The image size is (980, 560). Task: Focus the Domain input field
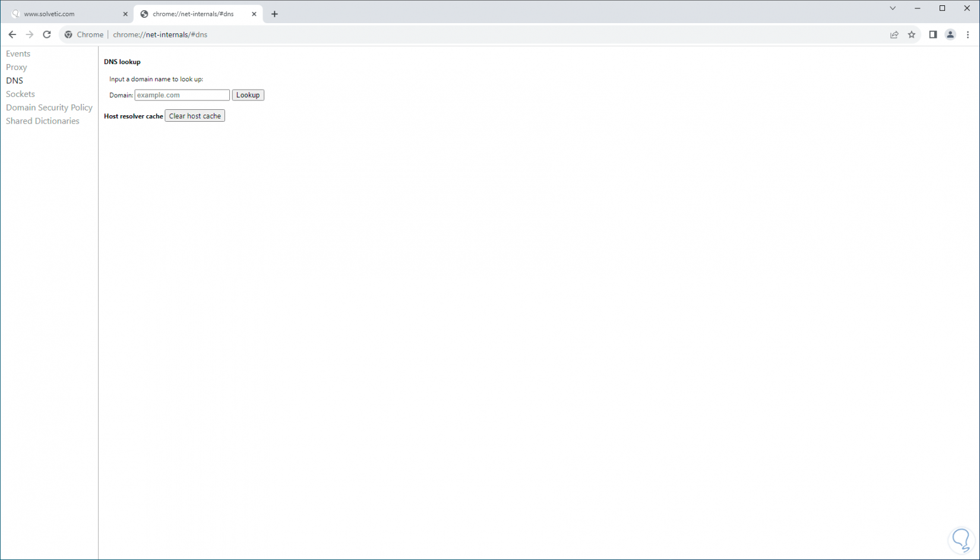tap(182, 95)
